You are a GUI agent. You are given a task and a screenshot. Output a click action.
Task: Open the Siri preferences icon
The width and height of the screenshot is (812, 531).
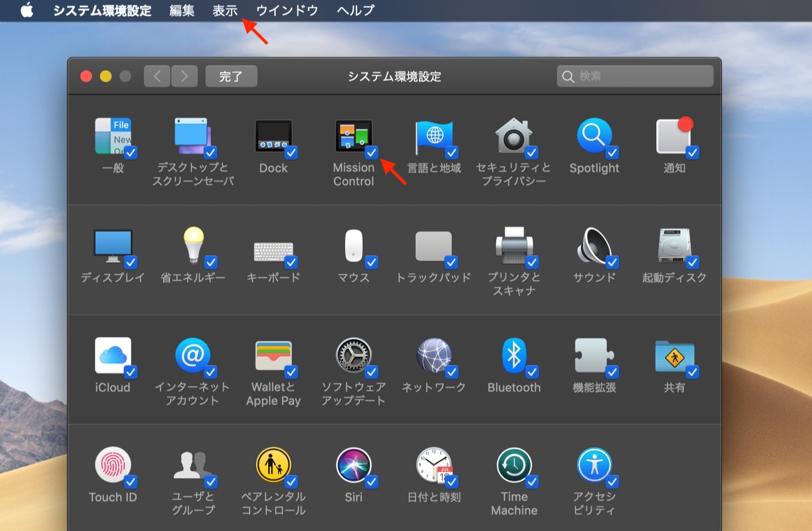click(x=353, y=465)
